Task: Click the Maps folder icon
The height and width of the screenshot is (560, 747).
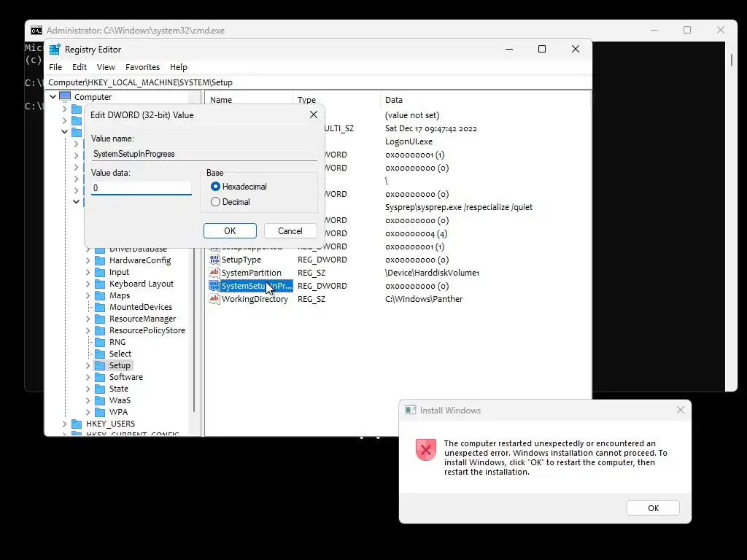Action: (x=100, y=295)
